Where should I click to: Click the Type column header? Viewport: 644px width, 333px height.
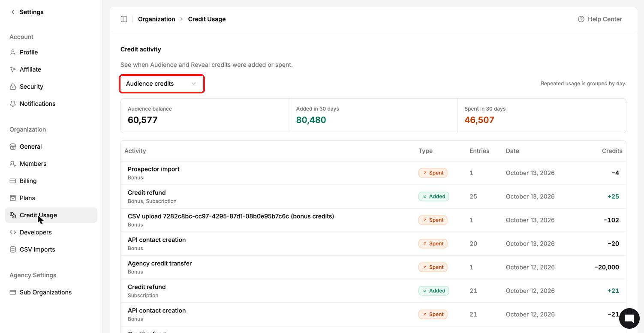pyautogui.click(x=425, y=151)
